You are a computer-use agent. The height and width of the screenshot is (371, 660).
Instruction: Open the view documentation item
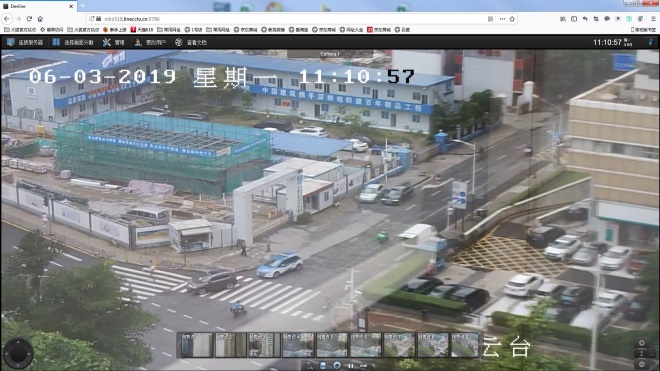[191, 43]
